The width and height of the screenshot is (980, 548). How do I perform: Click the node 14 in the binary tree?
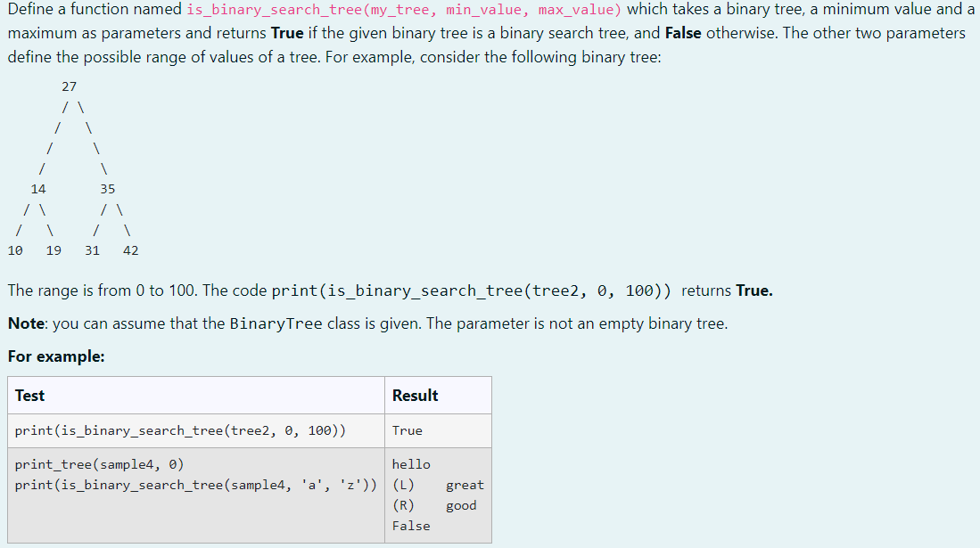point(38,189)
